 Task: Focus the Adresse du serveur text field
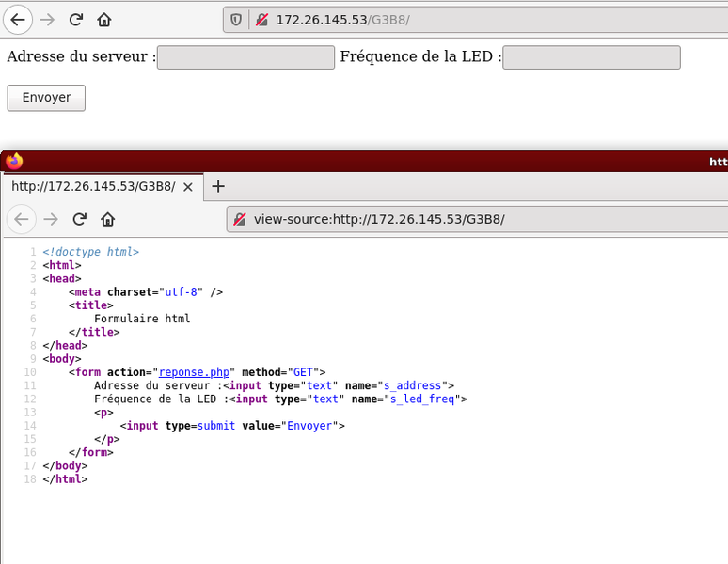click(x=245, y=57)
